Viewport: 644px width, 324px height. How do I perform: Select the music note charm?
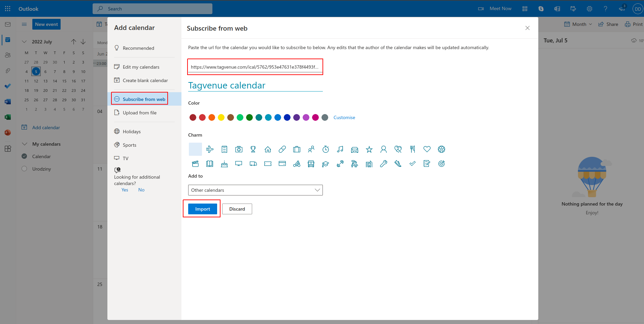340,149
